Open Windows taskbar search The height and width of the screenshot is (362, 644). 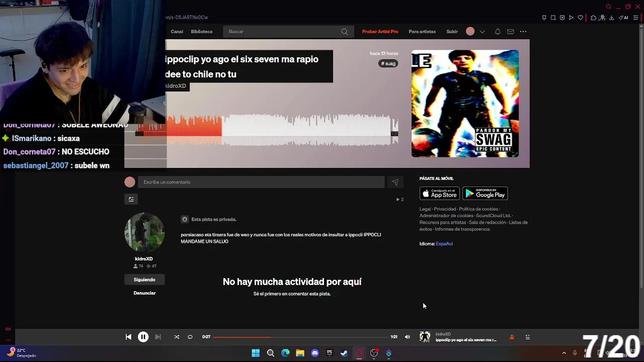[270, 353]
